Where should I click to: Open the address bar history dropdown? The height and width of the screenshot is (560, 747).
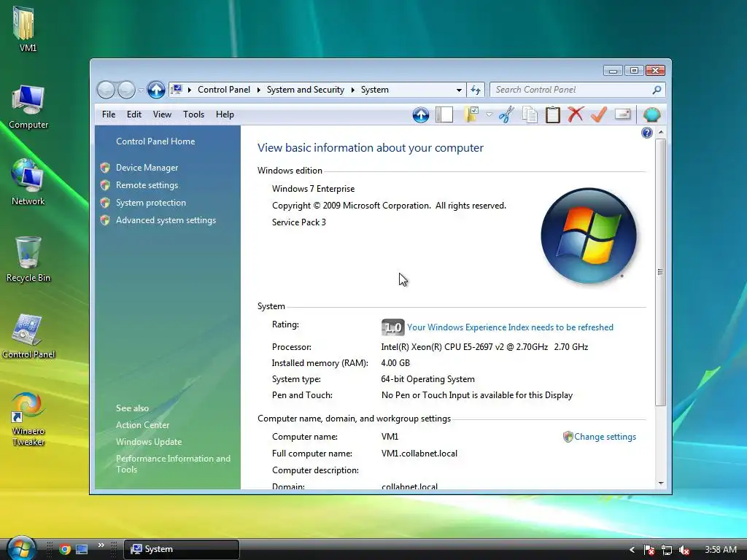coord(459,90)
